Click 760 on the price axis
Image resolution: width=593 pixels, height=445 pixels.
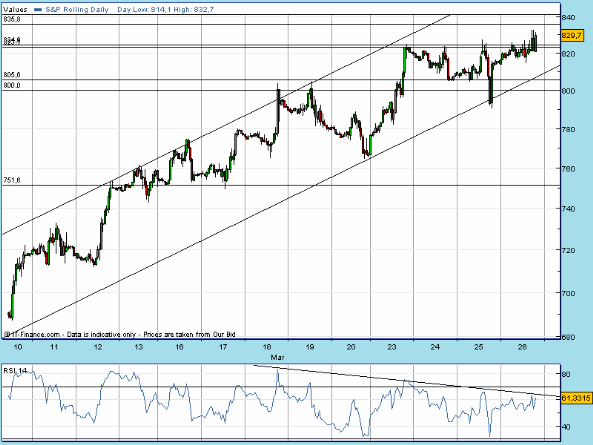tap(568, 169)
